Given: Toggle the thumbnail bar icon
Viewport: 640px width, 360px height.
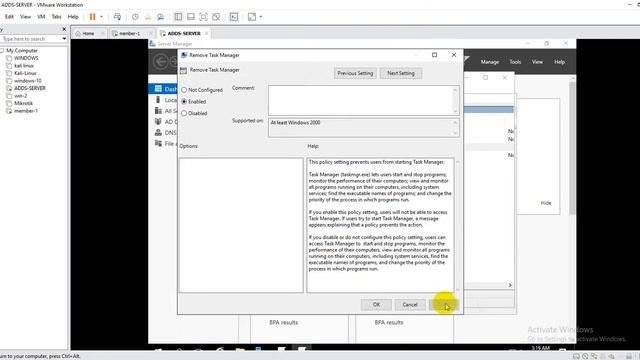Looking at the screenshot, I should click(x=191, y=17).
